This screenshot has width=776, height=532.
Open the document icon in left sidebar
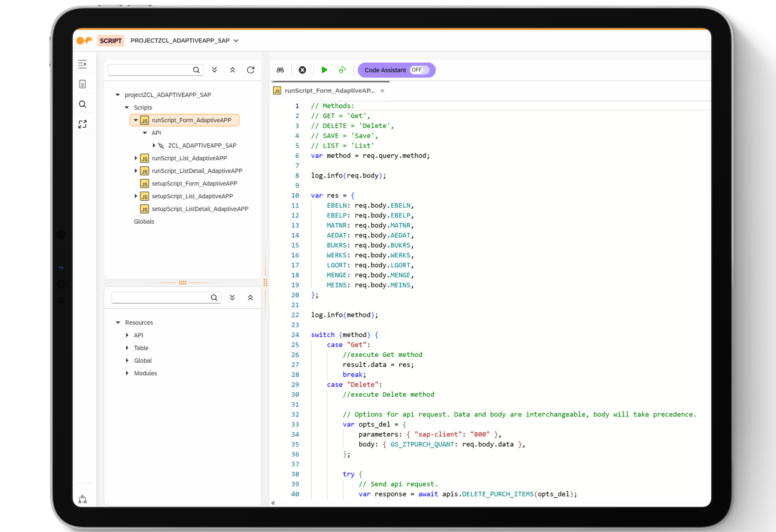point(82,84)
